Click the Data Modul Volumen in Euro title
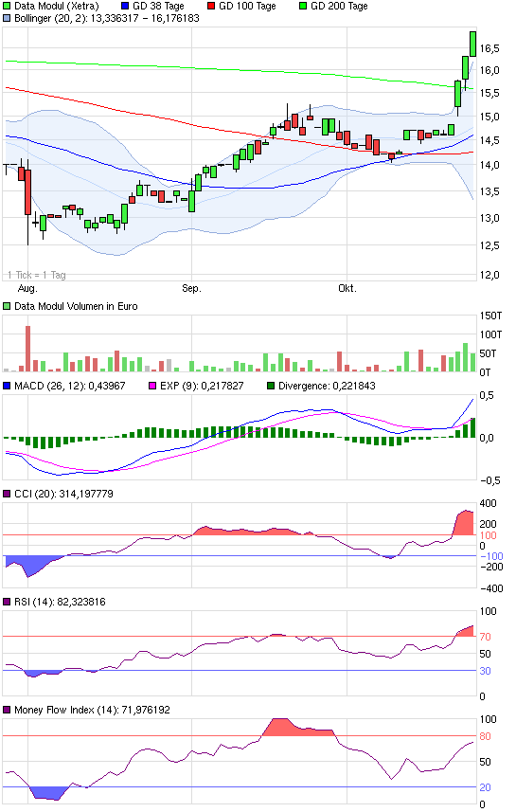 coord(76,306)
